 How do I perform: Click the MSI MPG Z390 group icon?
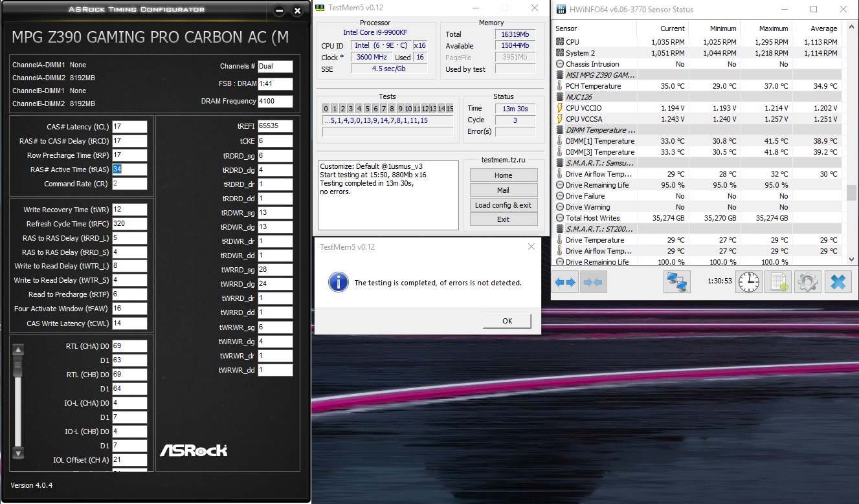560,75
